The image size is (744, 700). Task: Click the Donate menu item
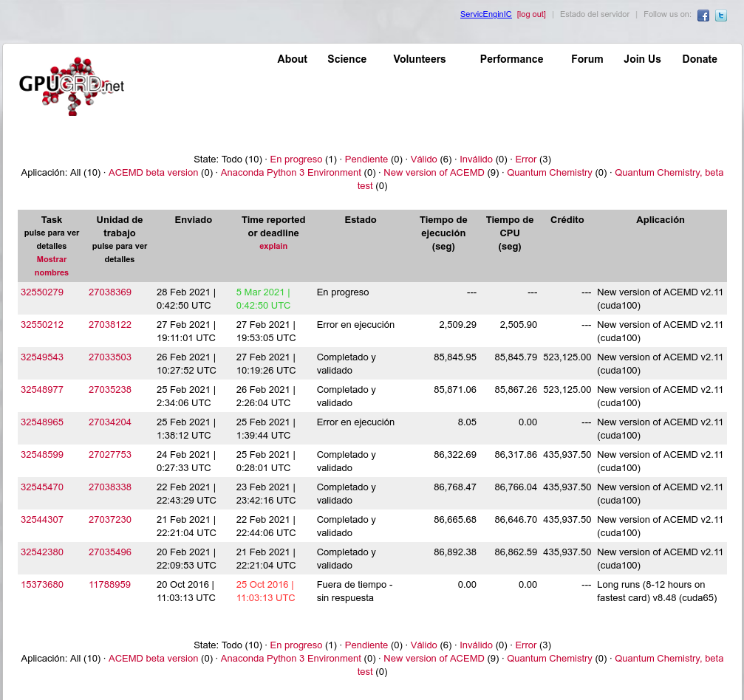pos(699,59)
